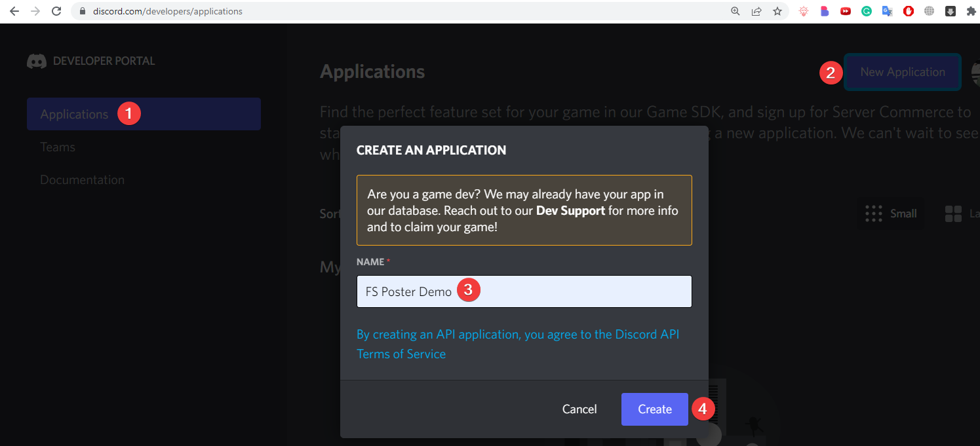Open the Google Translate extension
Screen dimensions: 980x446
(x=888, y=11)
